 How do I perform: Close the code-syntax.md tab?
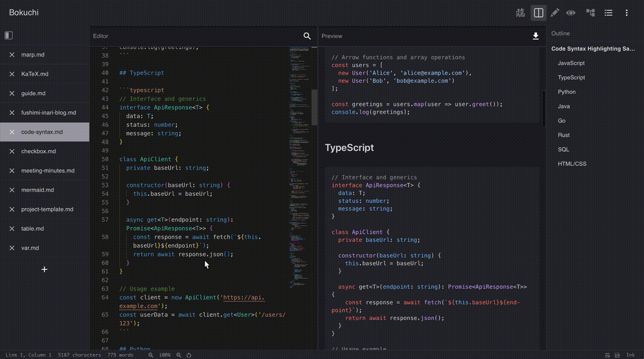[x=12, y=132]
